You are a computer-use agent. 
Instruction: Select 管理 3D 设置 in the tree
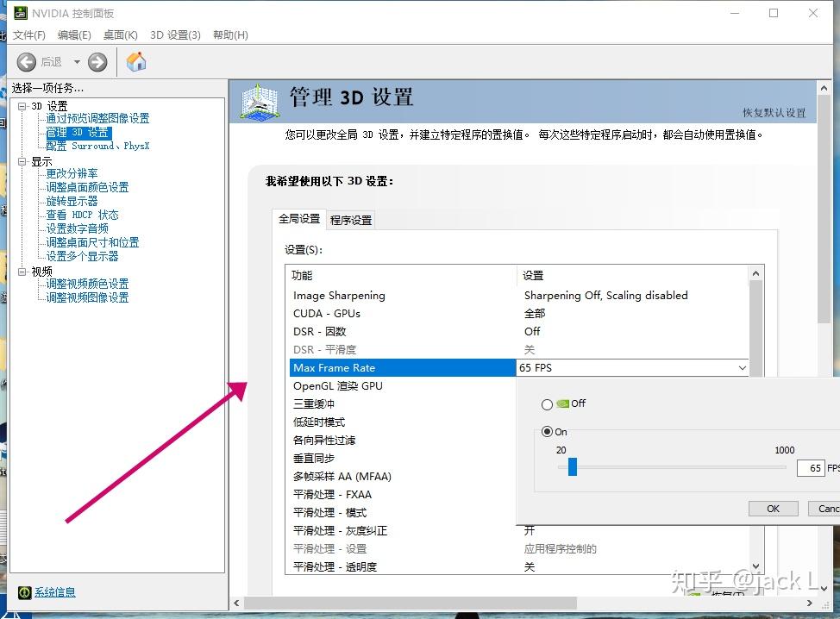(x=78, y=132)
